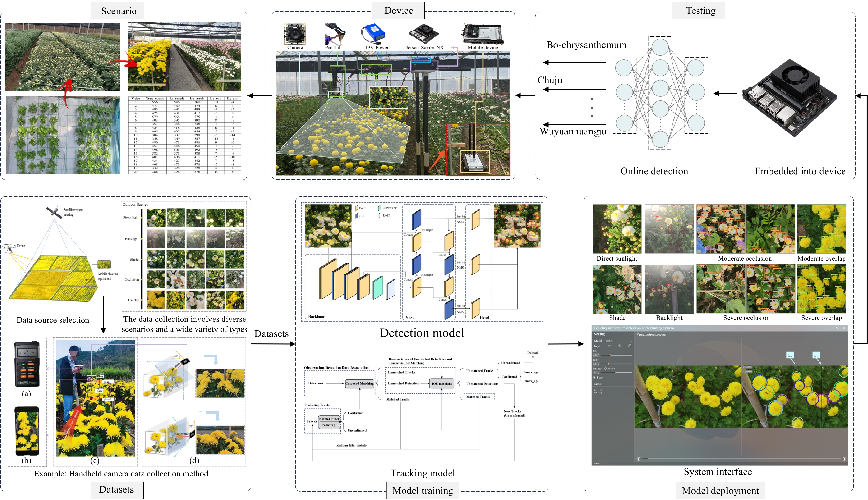Click the IoU slider track
This screenshot has height=500, width=868.
coord(617,355)
